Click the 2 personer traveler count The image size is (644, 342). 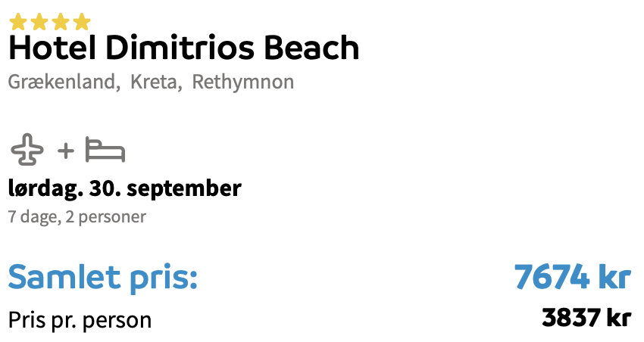(x=105, y=216)
